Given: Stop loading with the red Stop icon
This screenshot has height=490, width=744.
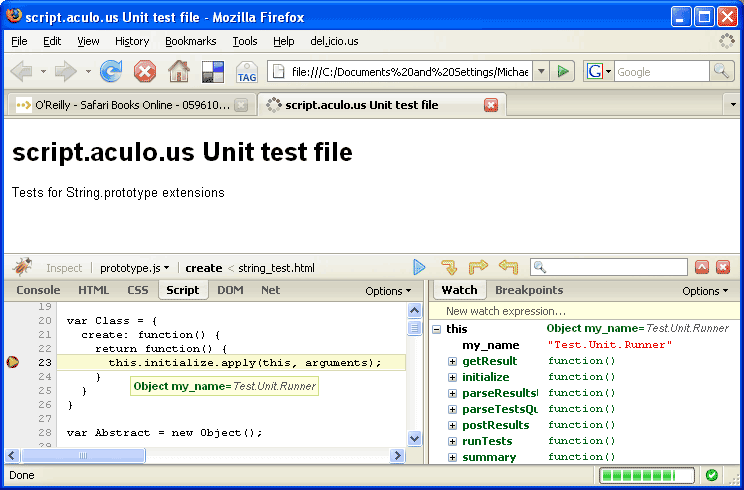Looking at the screenshot, I should pos(145,72).
